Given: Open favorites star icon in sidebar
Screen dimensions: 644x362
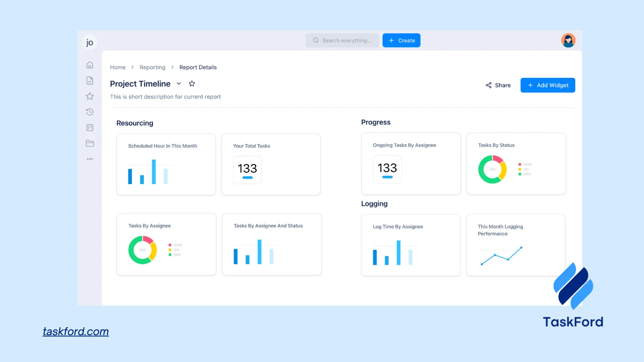Looking at the screenshot, I should pos(90,96).
